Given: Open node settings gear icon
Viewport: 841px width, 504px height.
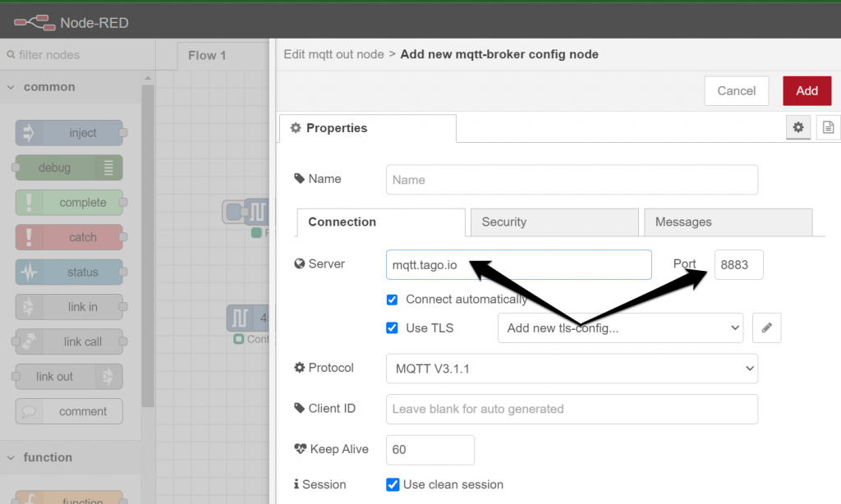Looking at the screenshot, I should pyautogui.click(x=798, y=127).
